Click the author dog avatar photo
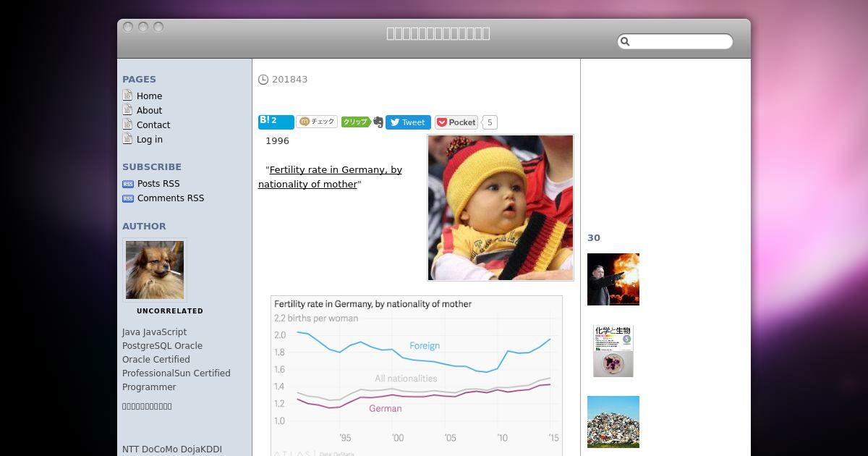 pyautogui.click(x=155, y=270)
